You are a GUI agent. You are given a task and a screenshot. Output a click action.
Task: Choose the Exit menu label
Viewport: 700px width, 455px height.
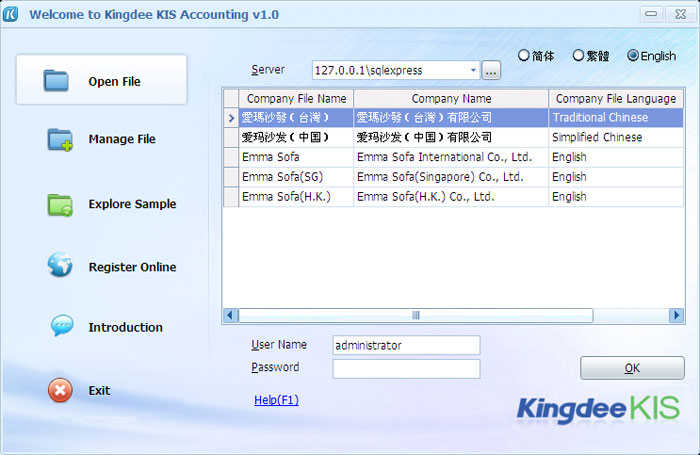pyautogui.click(x=99, y=391)
